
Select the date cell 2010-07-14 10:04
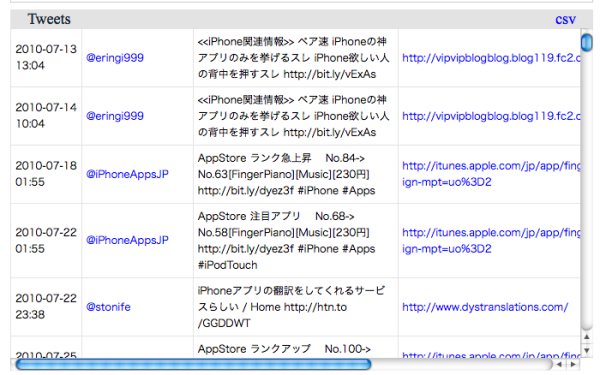click(46, 115)
